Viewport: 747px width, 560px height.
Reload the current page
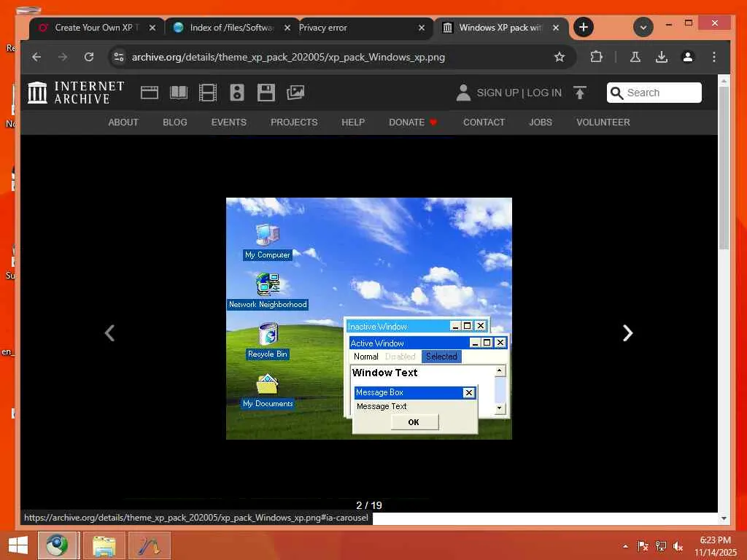[x=88, y=57]
